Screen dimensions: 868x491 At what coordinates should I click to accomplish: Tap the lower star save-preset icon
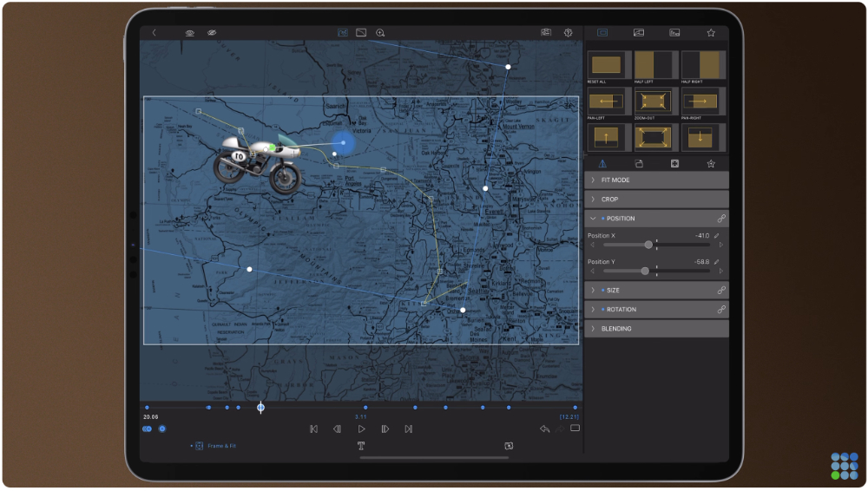click(x=711, y=164)
